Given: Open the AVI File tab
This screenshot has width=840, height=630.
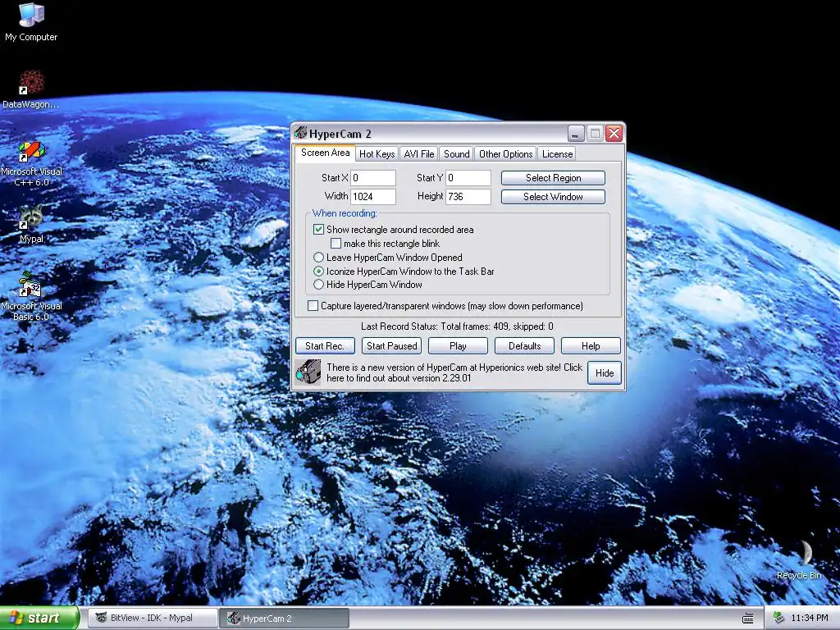Looking at the screenshot, I should tap(419, 153).
